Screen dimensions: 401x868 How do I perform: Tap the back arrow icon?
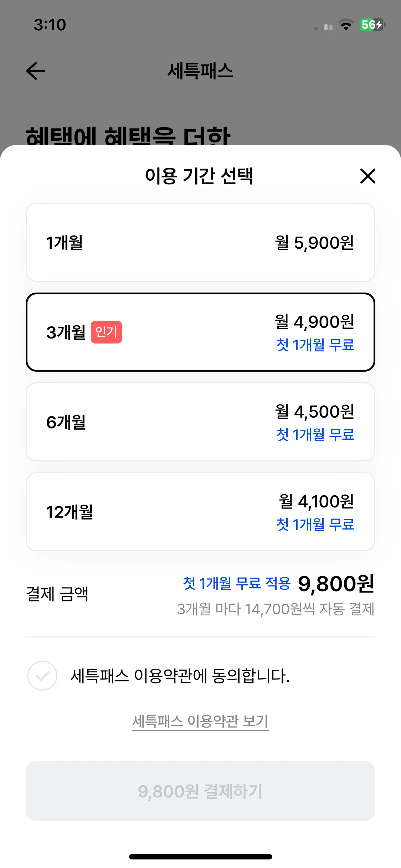[x=36, y=71]
